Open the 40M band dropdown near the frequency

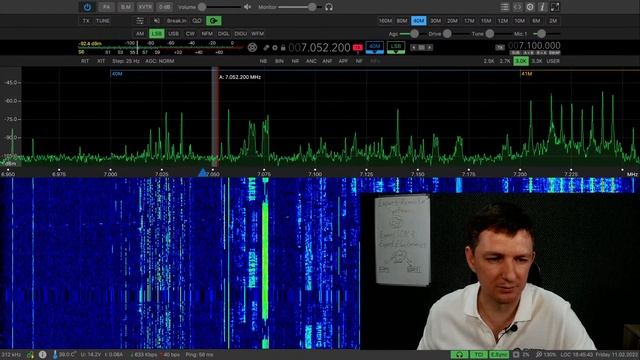click(374, 47)
